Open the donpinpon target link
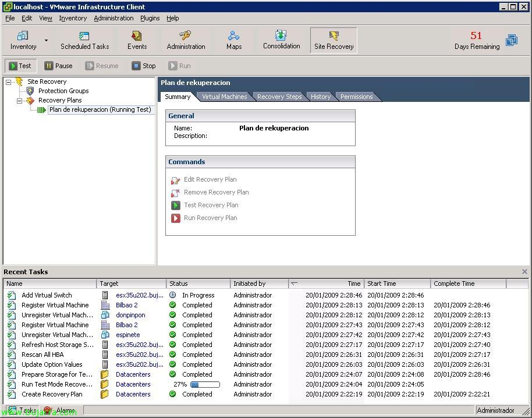532x418 pixels. (x=130, y=315)
